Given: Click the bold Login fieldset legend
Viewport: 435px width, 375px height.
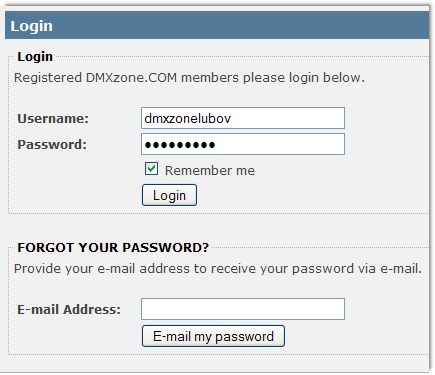Looking at the screenshot, I should (x=35, y=57).
